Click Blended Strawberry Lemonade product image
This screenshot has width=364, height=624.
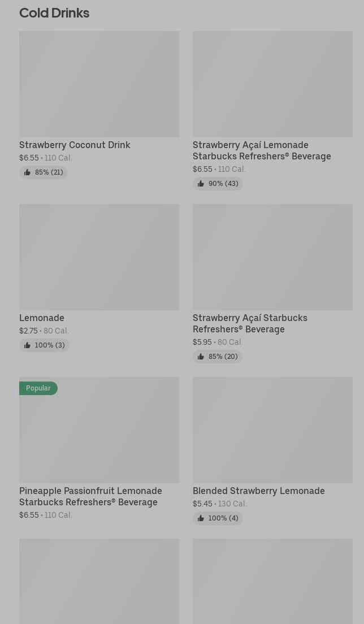coord(272,430)
